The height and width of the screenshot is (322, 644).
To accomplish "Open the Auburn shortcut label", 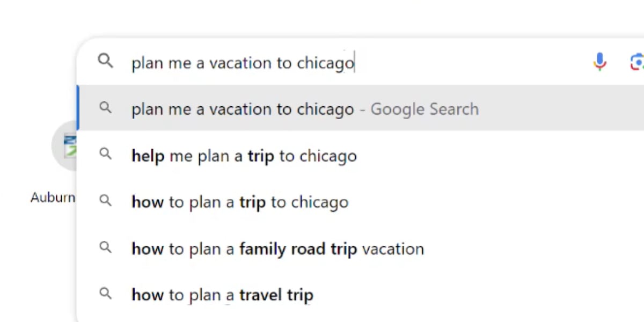I will (x=53, y=197).
